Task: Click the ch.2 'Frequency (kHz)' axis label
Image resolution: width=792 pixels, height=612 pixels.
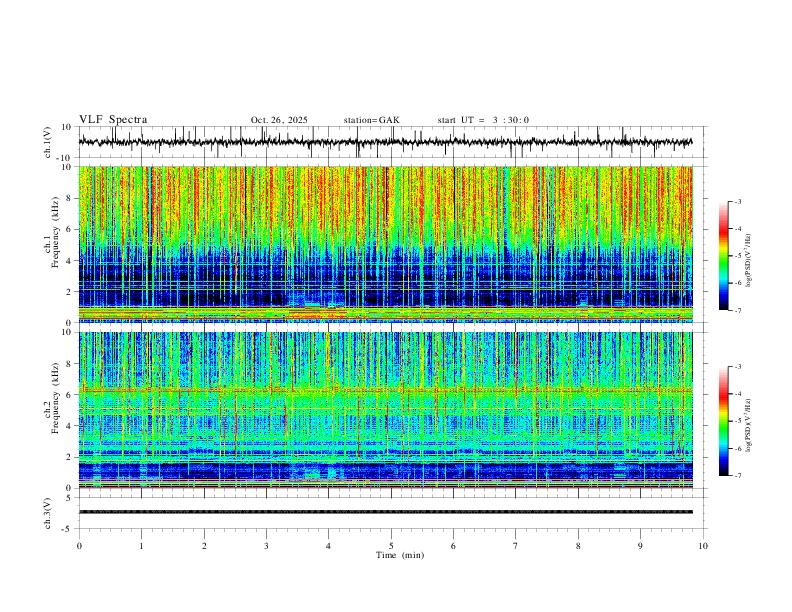Action: tap(55, 398)
